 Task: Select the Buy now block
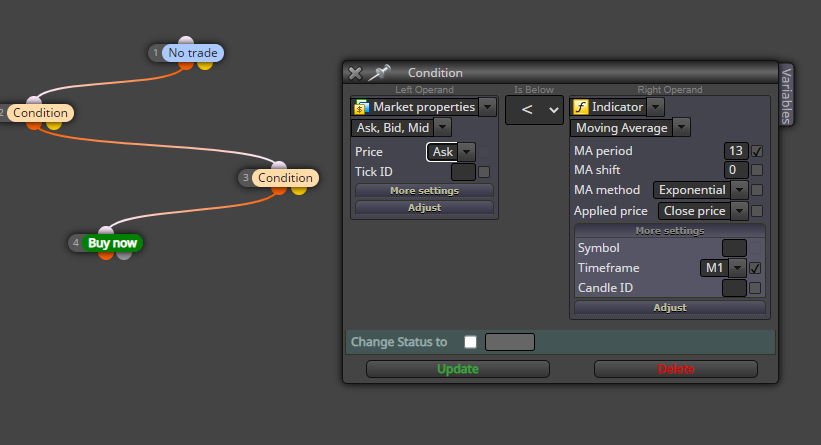112,243
